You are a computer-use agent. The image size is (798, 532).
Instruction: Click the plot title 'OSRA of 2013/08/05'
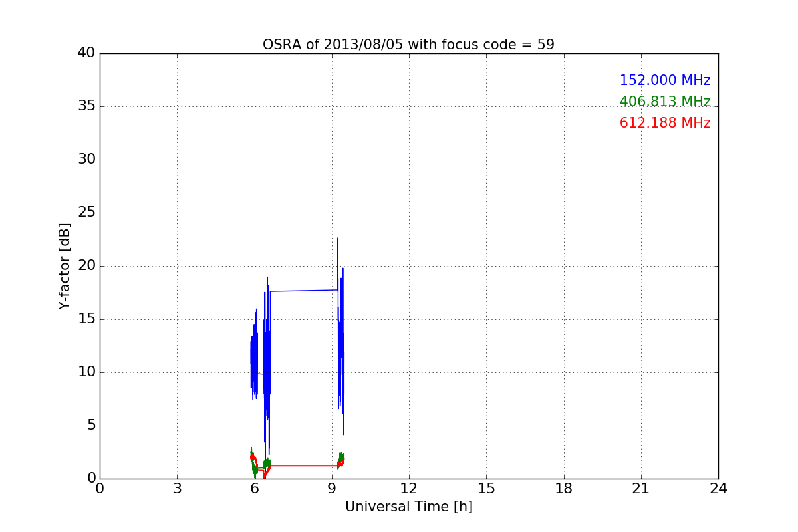tap(408, 45)
